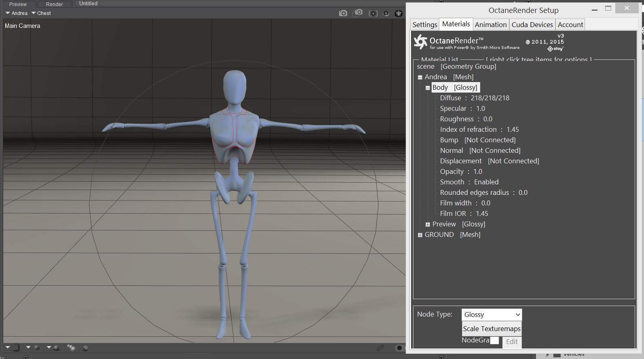The height and width of the screenshot is (359, 644).
Task: Click the area render camera icon
Action: (x=358, y=13)
